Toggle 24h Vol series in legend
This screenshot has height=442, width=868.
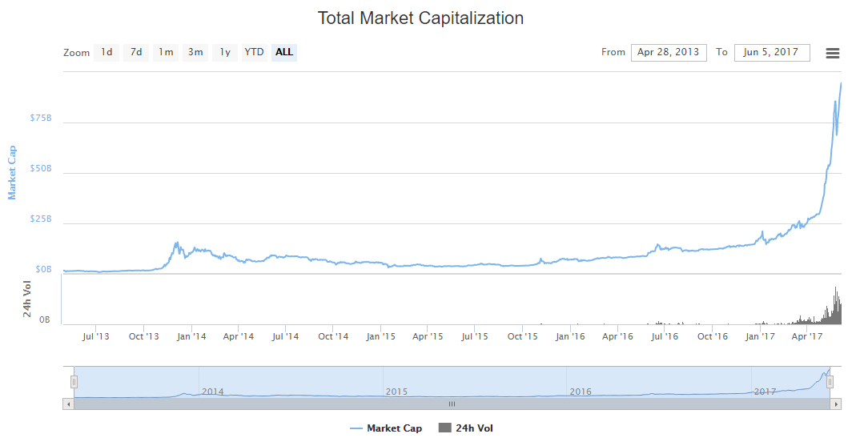click(466, 428)
